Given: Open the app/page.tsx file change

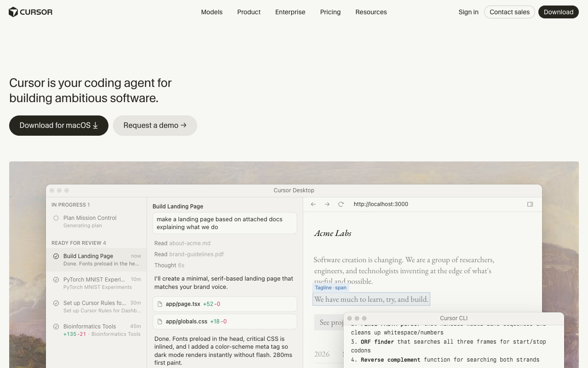Looking at the screenshot, I should pyautogui.click(x=225, y=304).
